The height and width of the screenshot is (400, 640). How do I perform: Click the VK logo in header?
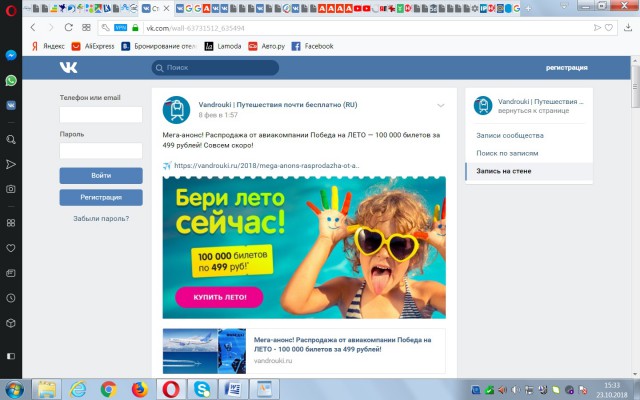68,67
